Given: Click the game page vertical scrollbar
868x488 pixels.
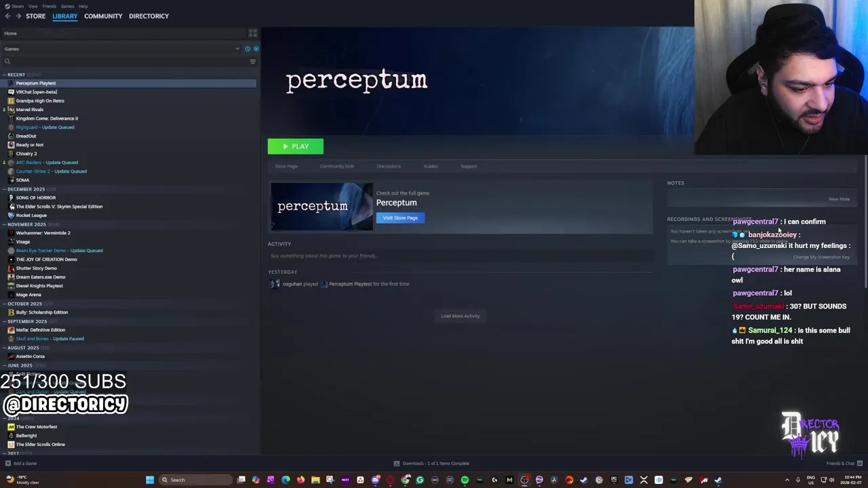Looking at the screenshot, I should click(x=866, y=222).
